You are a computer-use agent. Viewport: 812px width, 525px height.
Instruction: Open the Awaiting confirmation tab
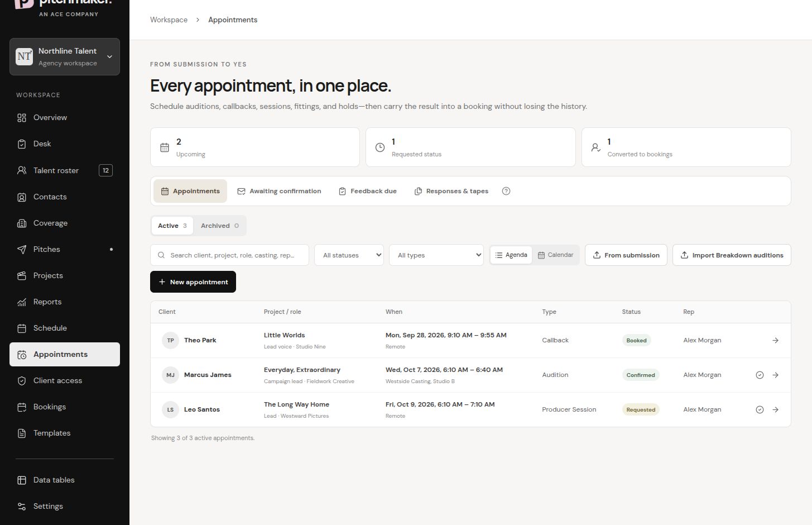coord(279,191)
